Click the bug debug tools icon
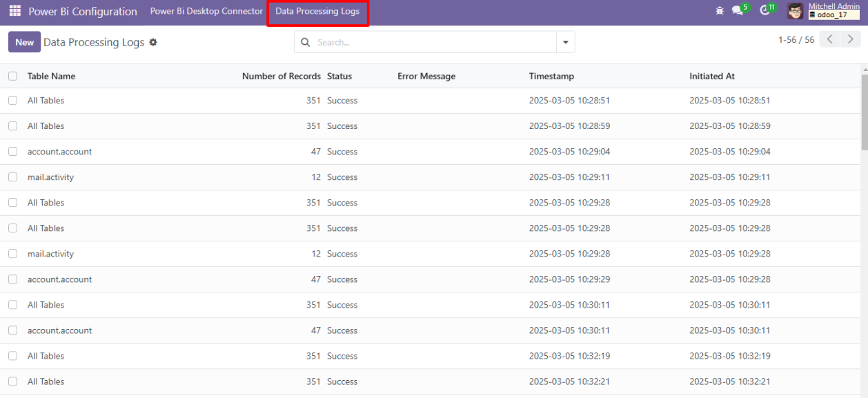The width and height of the screenshot is (868, 398). tap(720, 11)
